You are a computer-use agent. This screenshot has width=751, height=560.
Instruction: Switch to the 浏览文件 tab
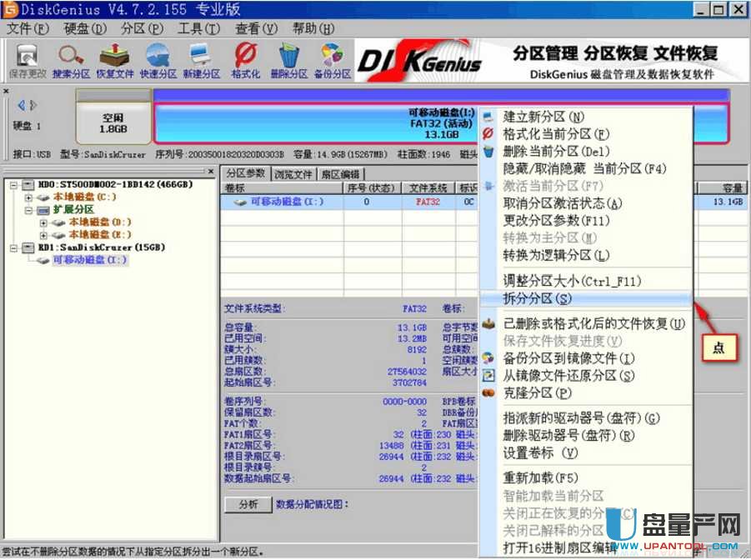(293, 174)
